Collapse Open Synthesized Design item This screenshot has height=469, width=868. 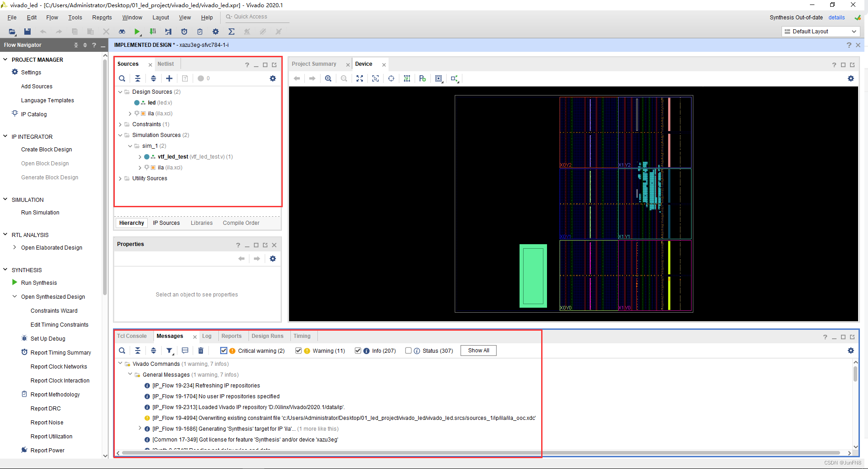point(14,296)
